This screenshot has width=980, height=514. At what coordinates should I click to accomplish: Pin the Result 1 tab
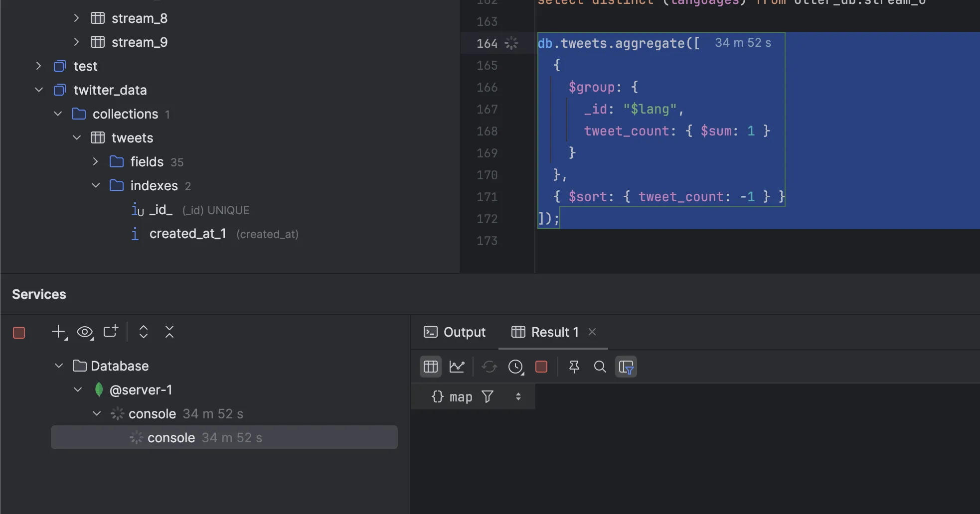(x=574, y=367)
